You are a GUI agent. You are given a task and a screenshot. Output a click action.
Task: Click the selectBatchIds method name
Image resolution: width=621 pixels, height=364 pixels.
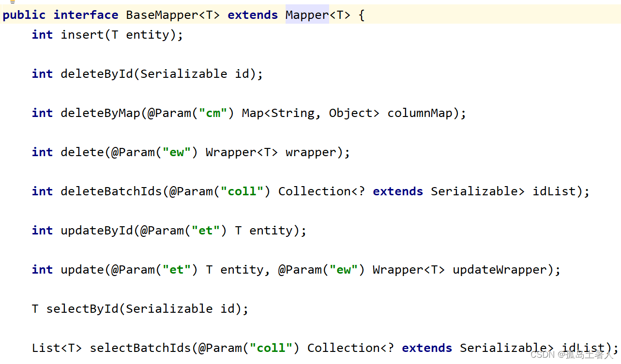pyautogui.click(x=140, y=348)
